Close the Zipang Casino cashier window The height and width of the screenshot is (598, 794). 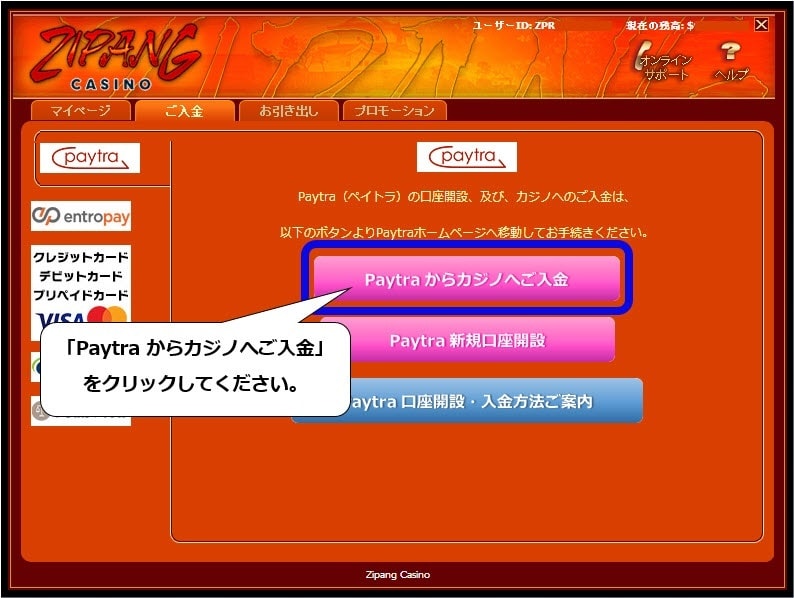[761, 24]
